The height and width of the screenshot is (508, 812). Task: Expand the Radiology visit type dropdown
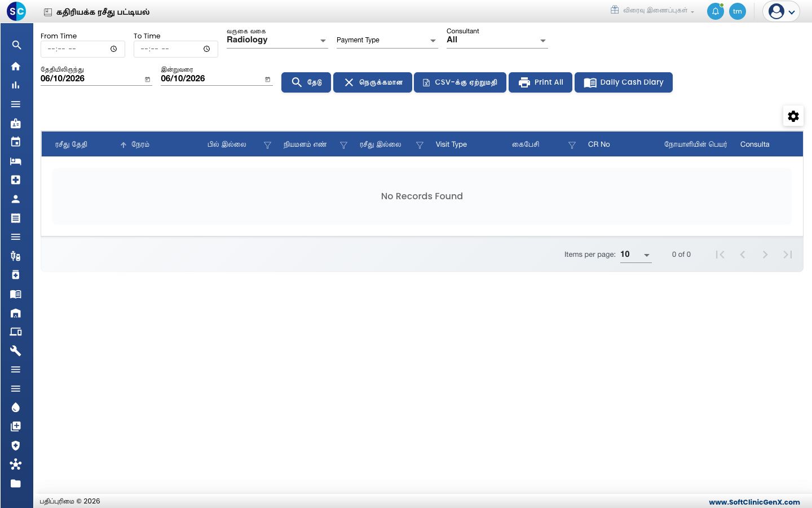click(x=277, y=40)
